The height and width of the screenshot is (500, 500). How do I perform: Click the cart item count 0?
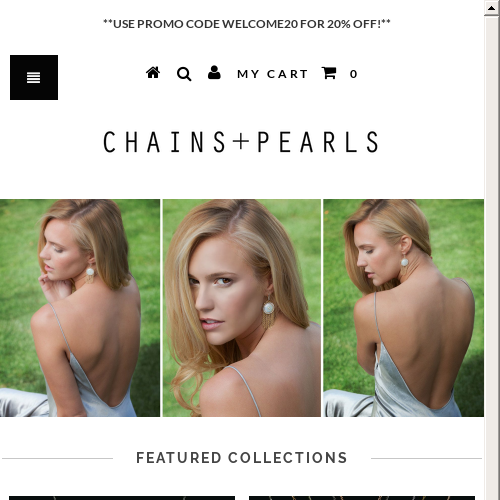point(353,74)
